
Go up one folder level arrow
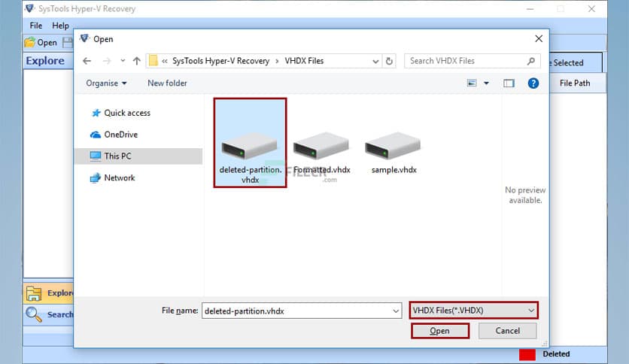click(137, 61)
